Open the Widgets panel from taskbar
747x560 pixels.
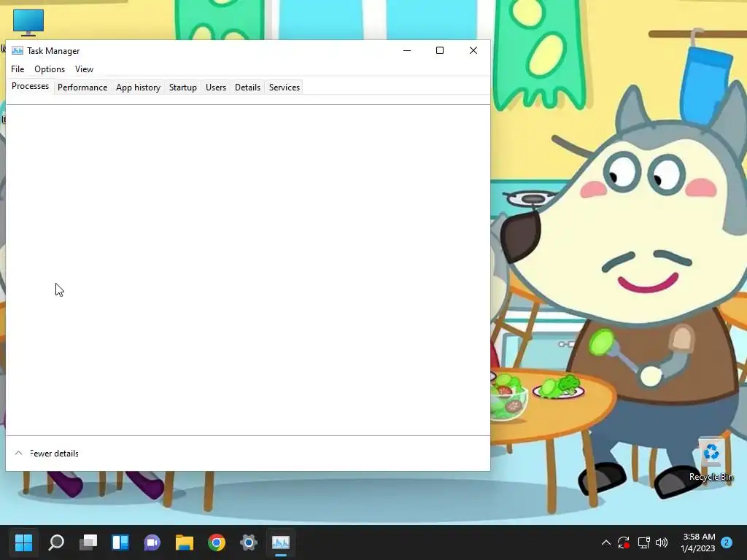coord(120,542)
